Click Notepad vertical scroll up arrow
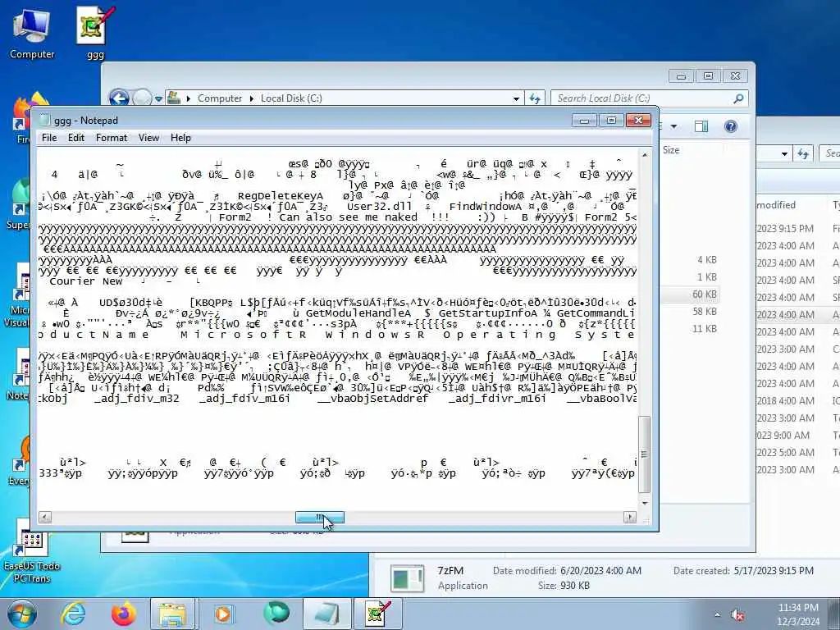 (x=645, y=155)
